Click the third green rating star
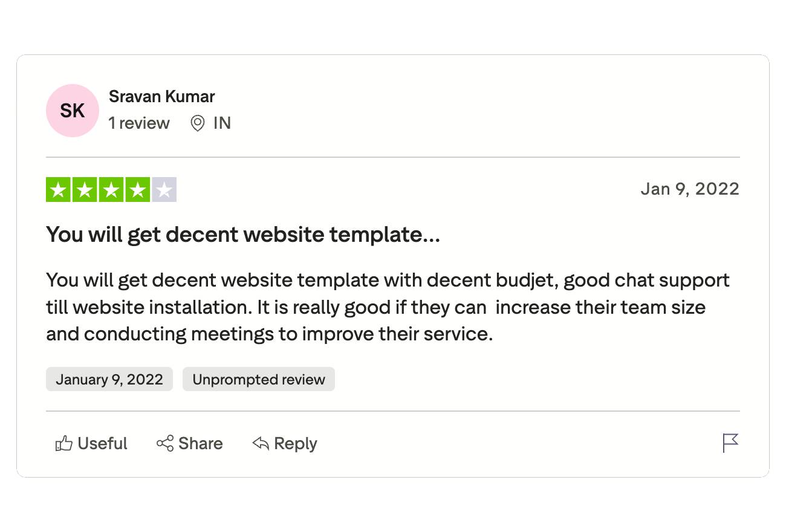Image resolution: width=786 pixels, height=532 pixels. [112, 190]
